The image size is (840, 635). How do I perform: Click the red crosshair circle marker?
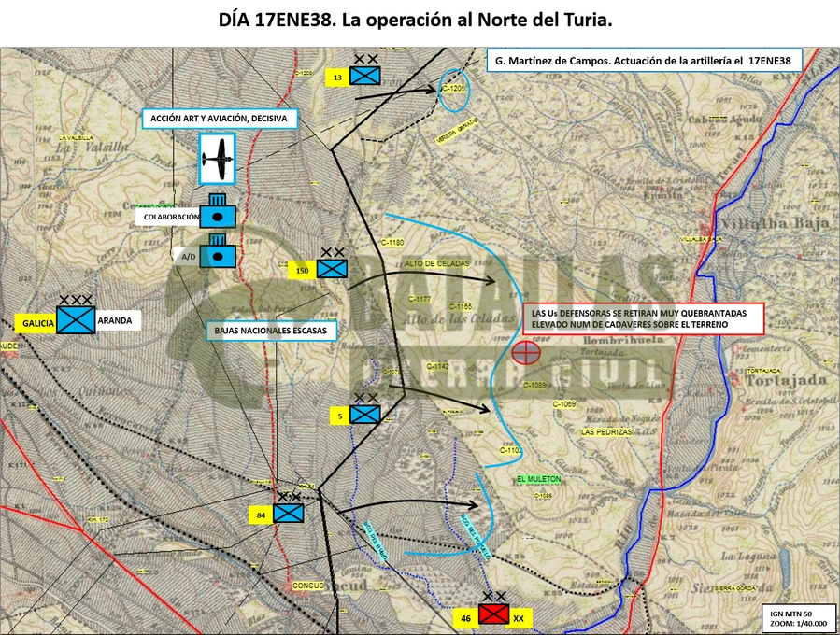pos(526,353)
